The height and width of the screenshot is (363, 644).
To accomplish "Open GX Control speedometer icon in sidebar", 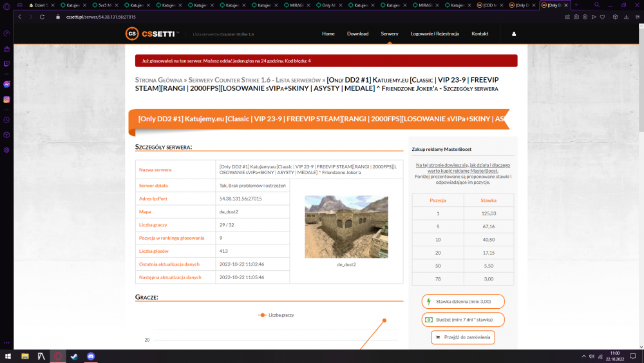I will [x=6, y=34].
